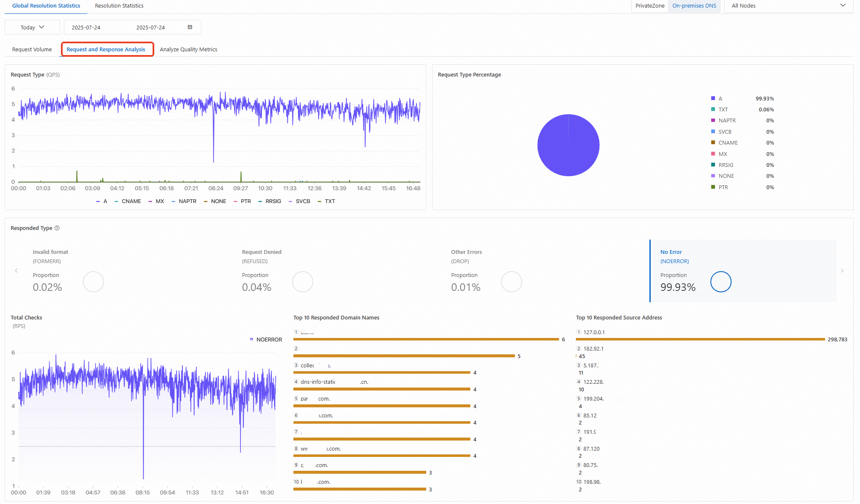This screenshot has width=860, height=504.
Task: Select the PrivateZone button
Action: pyautogui.click(x=650, y=6)
